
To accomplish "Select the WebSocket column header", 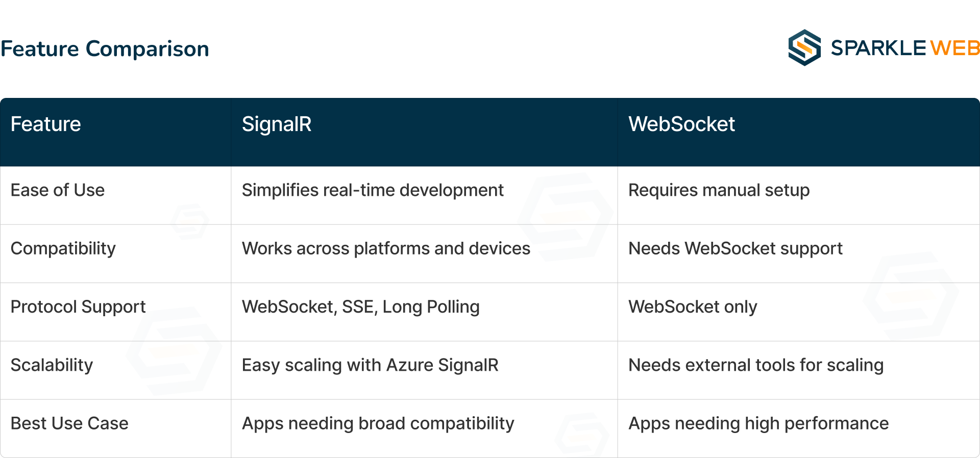I will [x=681, y=124].
